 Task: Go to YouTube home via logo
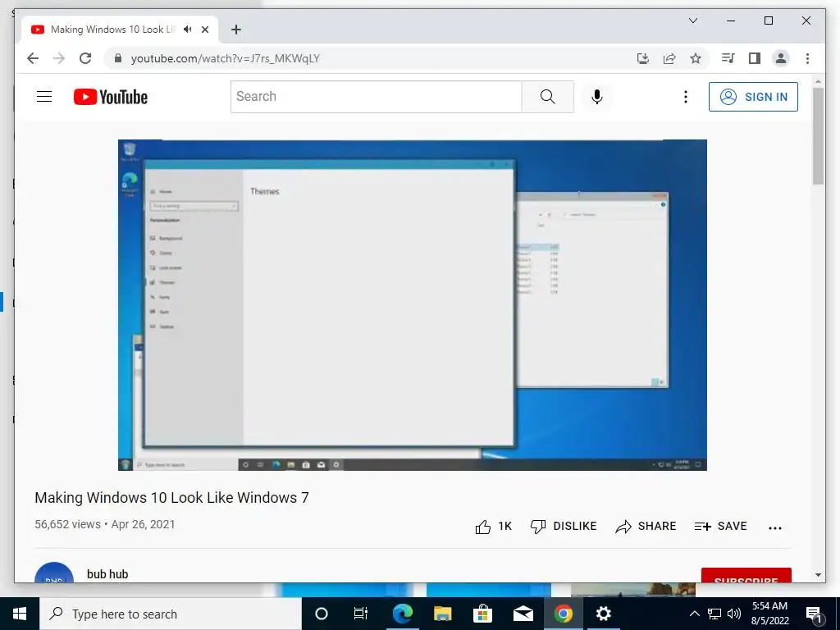[111, 97]
